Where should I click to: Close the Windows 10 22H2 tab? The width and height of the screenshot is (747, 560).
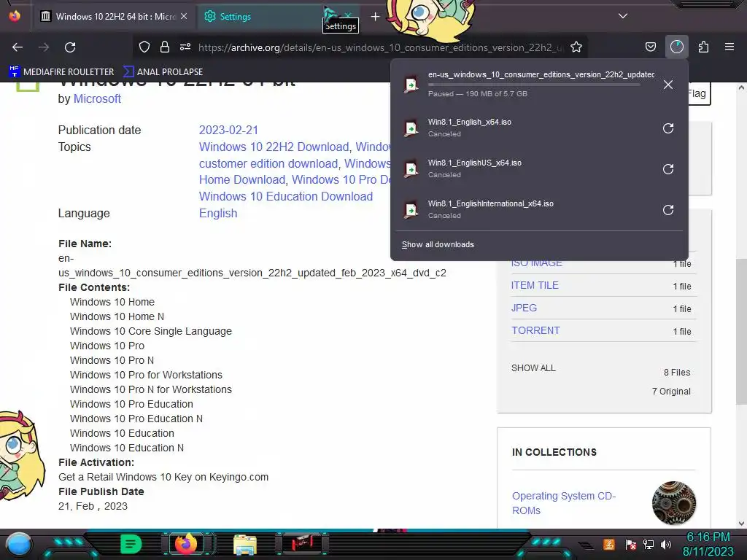tap(184, 16)
